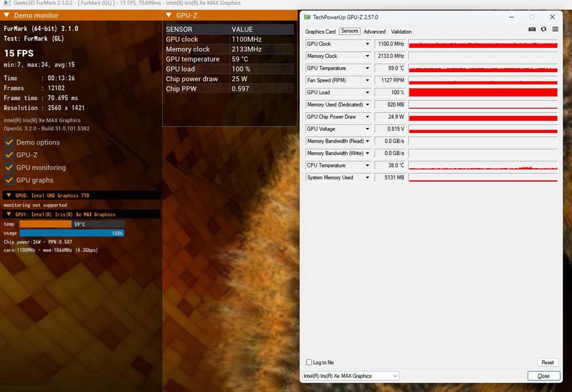Switch to the Graphics Card tab

coord(320,32)
